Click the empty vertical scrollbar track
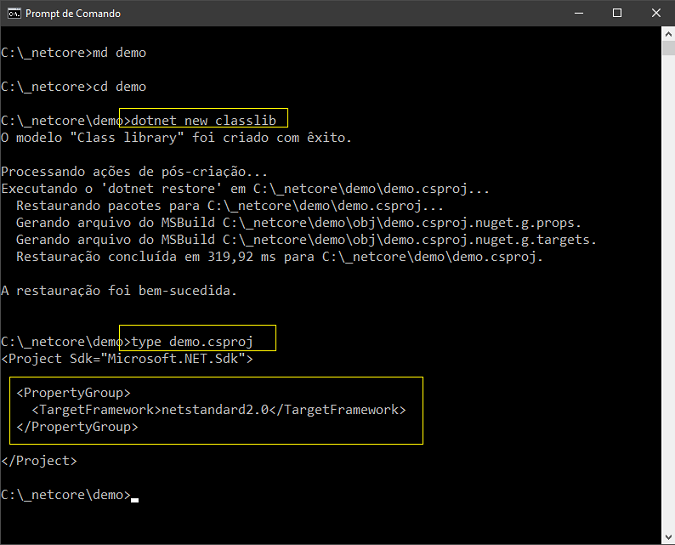Viewport: 675px width, 545px height. [x=668, y=293]
